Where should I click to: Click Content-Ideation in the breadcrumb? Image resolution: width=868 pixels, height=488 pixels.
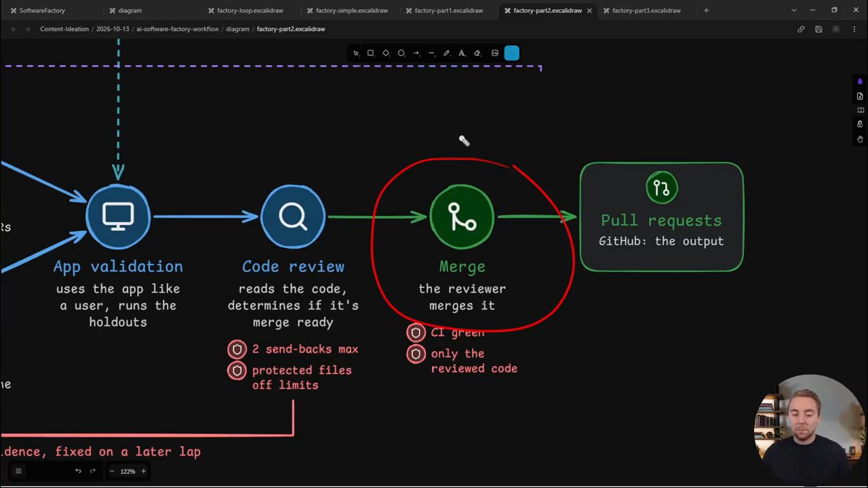pyautogui.click(x=64, y=29)
